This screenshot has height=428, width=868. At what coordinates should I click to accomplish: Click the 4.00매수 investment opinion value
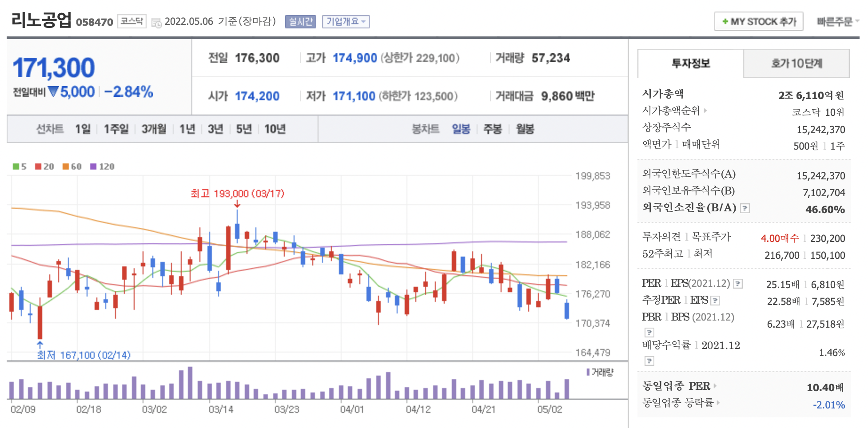click(780, 238)
